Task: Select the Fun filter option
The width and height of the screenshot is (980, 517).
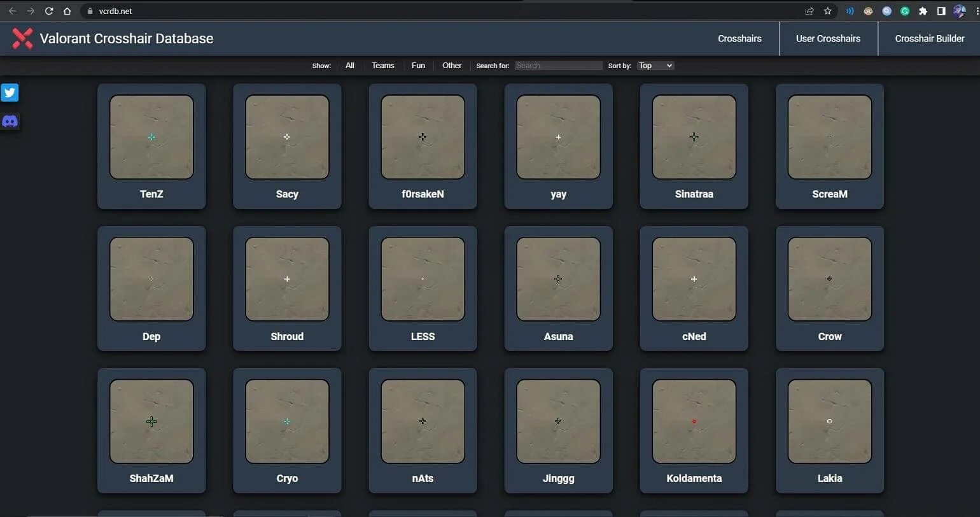Action: [x=417, y=65]
